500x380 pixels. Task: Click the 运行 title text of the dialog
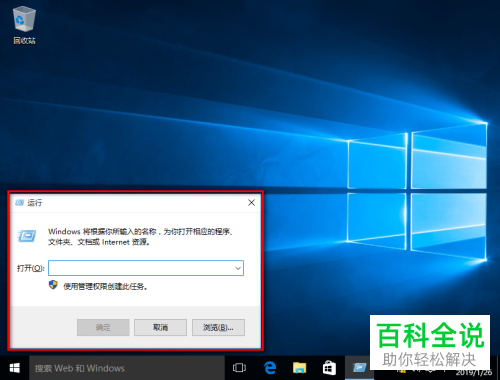[35, 203]
